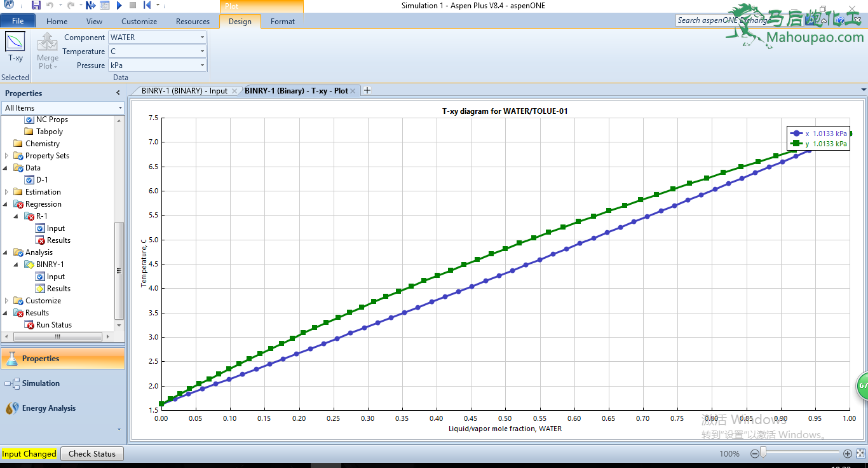Viewport: 868px width, 468px height.
Task: Open Input under BINRY-1 analysis
Action: click(x=50, y=277)
